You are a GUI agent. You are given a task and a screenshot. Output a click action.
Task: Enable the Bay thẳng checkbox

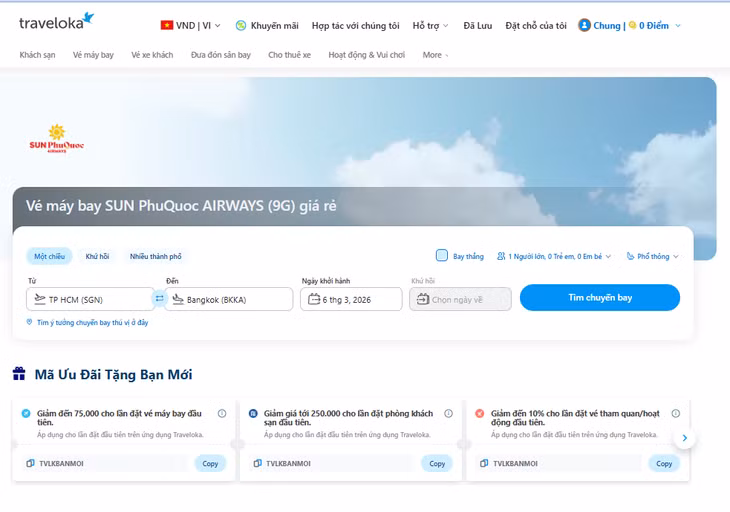441,255
